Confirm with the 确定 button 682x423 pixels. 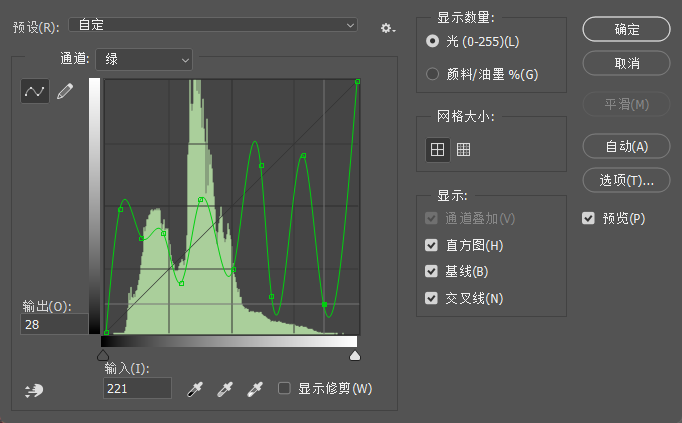(x=626, y=29)
